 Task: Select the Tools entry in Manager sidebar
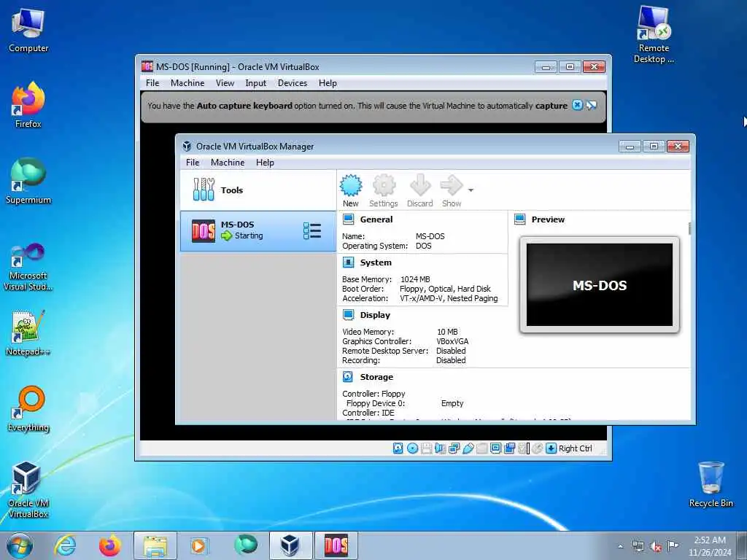258,190
